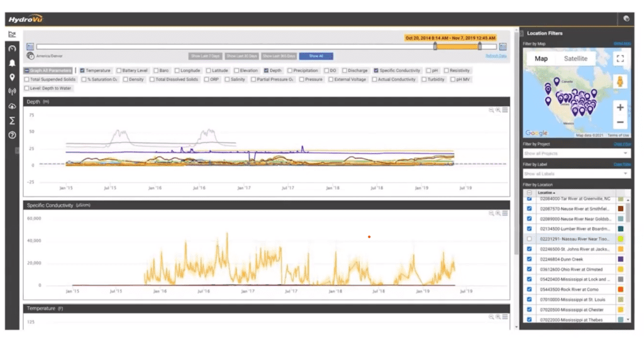The image size is (644, 338).
Task: Open the Temperature chart hamburger menu
Action: (505, 317)
